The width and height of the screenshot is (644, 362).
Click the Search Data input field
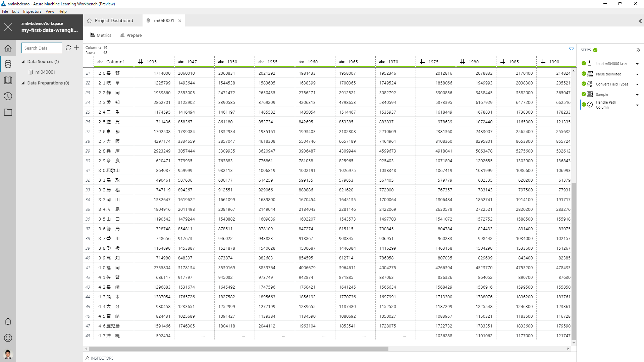[42, 48]
